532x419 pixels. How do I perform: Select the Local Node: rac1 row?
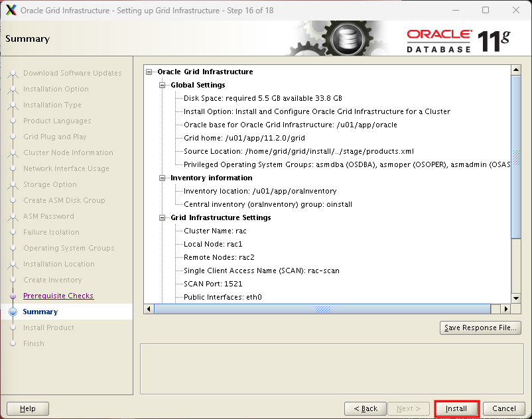213,244
